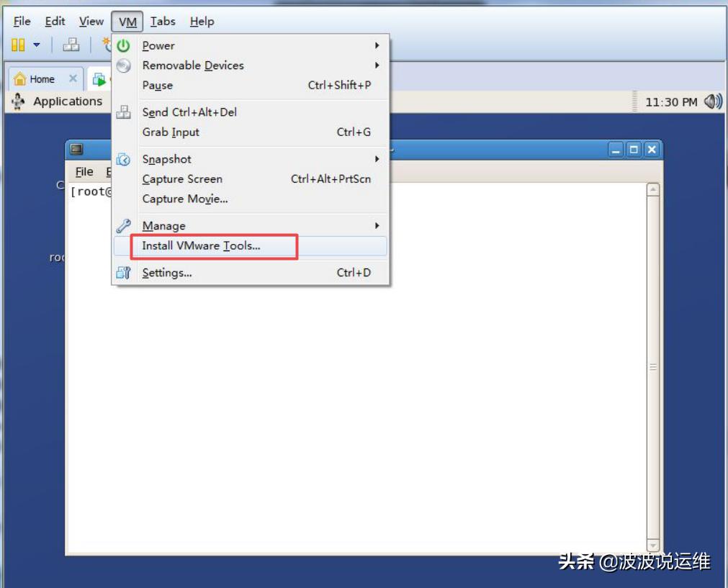Click the terminal icon on the window title bar
Screen dimensions: 728x588
coord(75,149)
